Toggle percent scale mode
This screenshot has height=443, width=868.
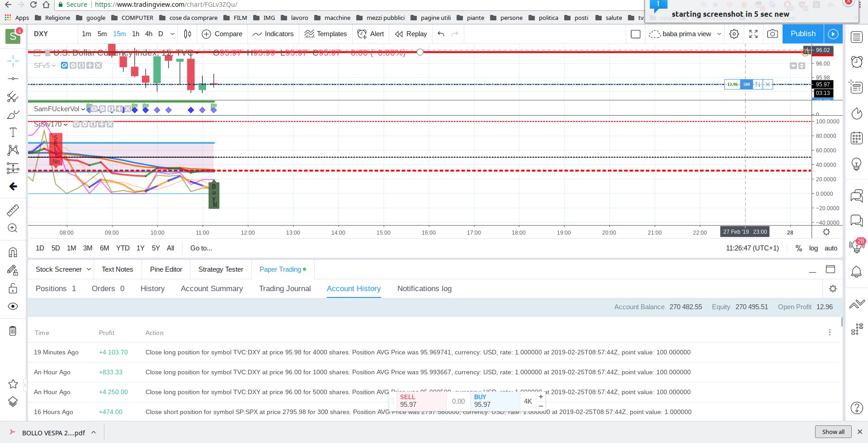799,248
